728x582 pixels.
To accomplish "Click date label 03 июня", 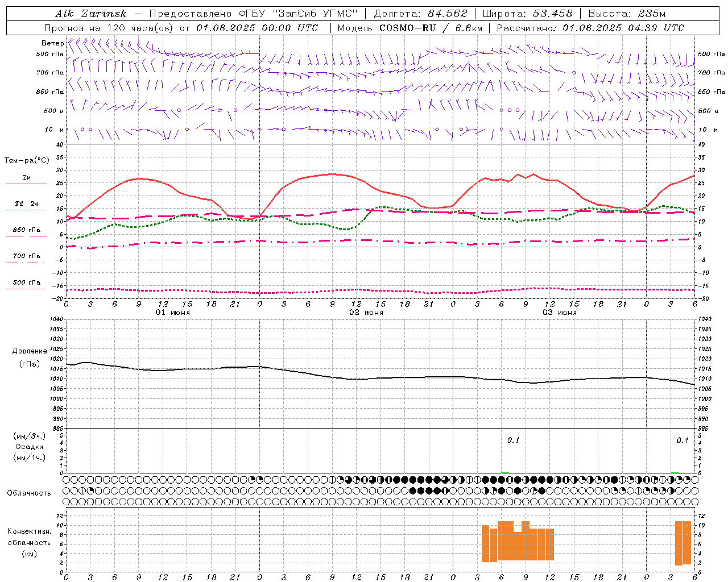I will pos(560,313).
